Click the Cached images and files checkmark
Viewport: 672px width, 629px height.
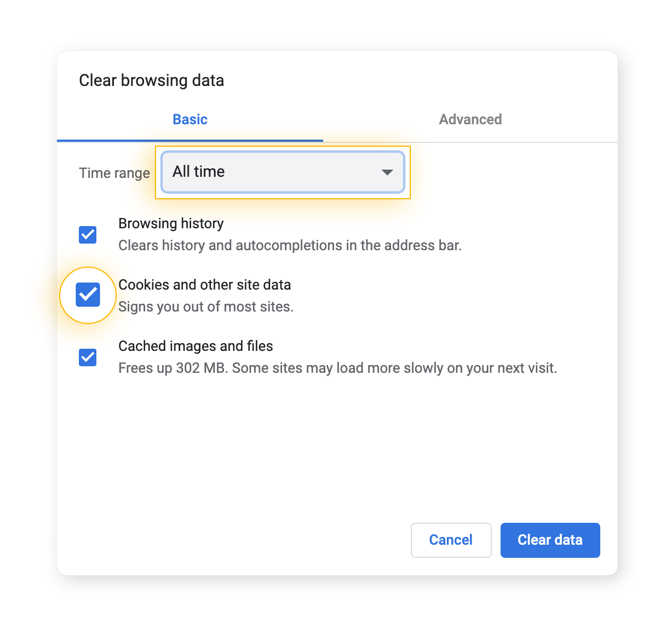[x=87, y=357]
